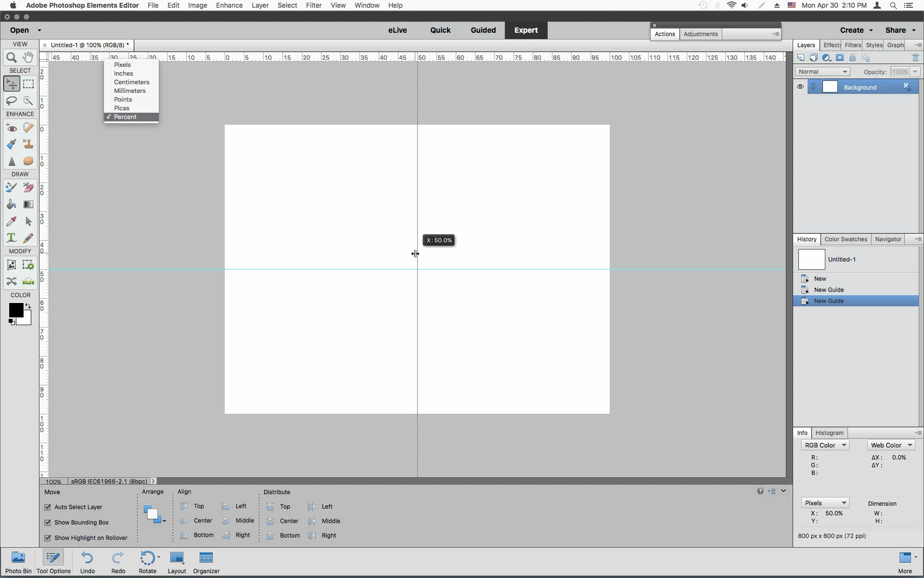Choose Inches from ruler units menu
This screenshot has height=578, width=924.
pyautogui.click(x=124, y=74)
